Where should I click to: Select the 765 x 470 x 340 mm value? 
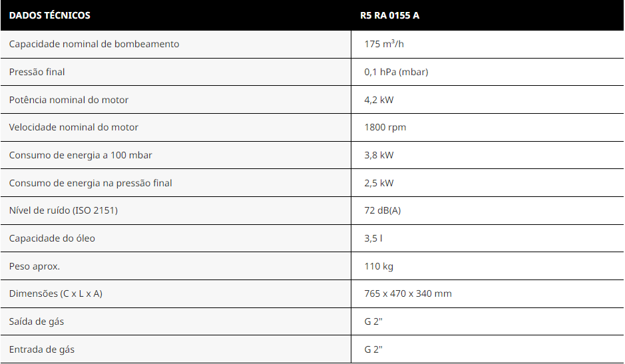[408, 294]
